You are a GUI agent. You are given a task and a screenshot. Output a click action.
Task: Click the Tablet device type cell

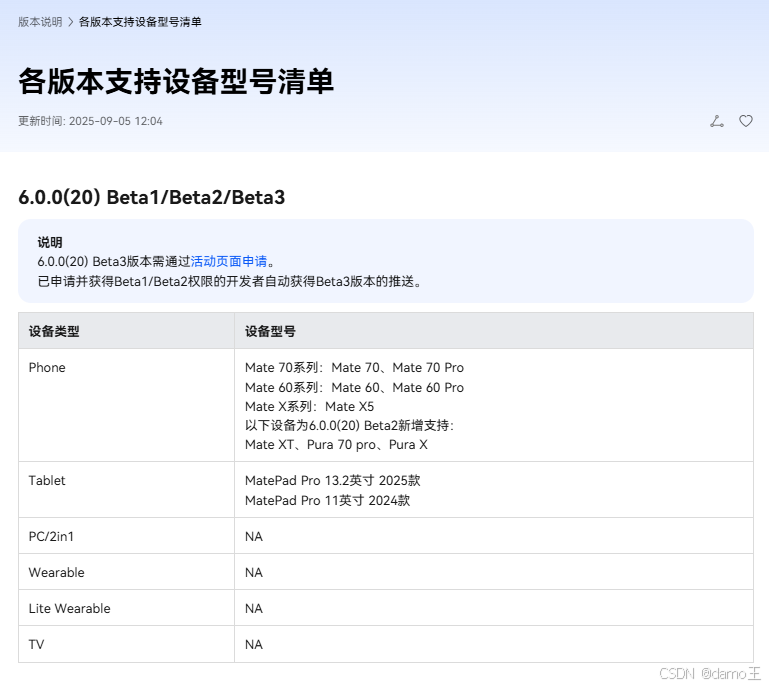126,489
